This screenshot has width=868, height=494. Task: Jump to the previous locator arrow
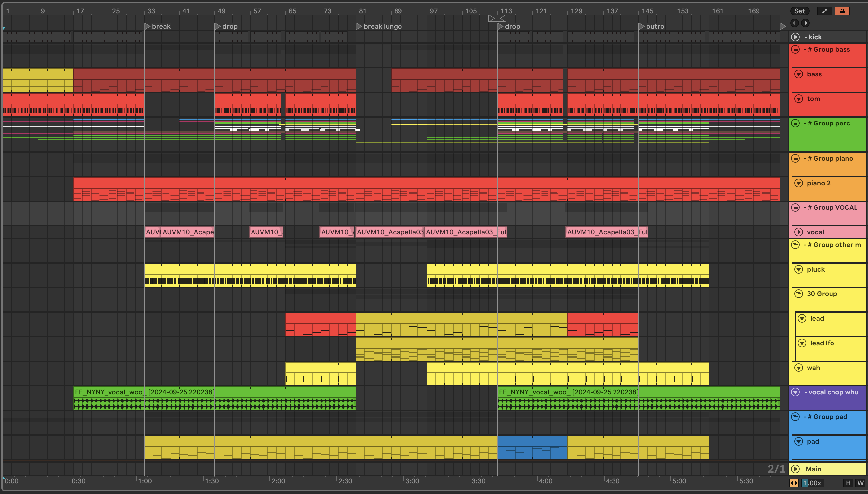pyautogui.click(x=794, y=23)
